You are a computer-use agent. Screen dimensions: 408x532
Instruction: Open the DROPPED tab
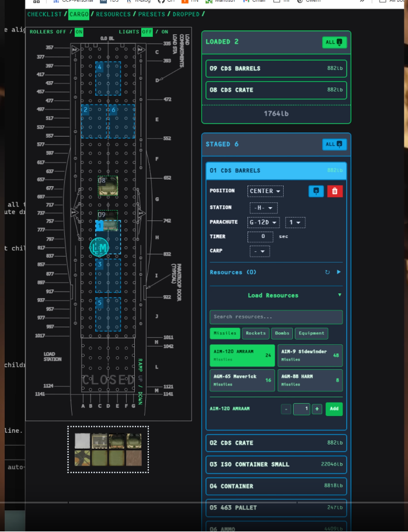click(186, 14)
